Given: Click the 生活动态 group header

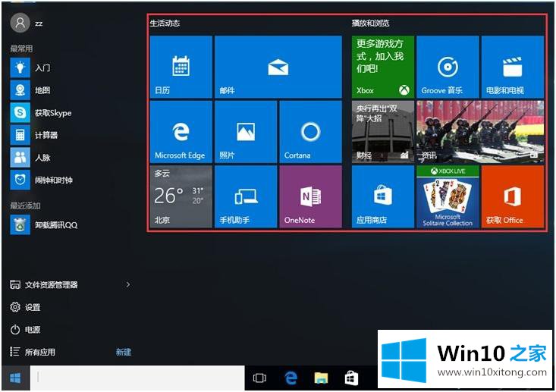Looking at the screenshot, I should point(165,24).
